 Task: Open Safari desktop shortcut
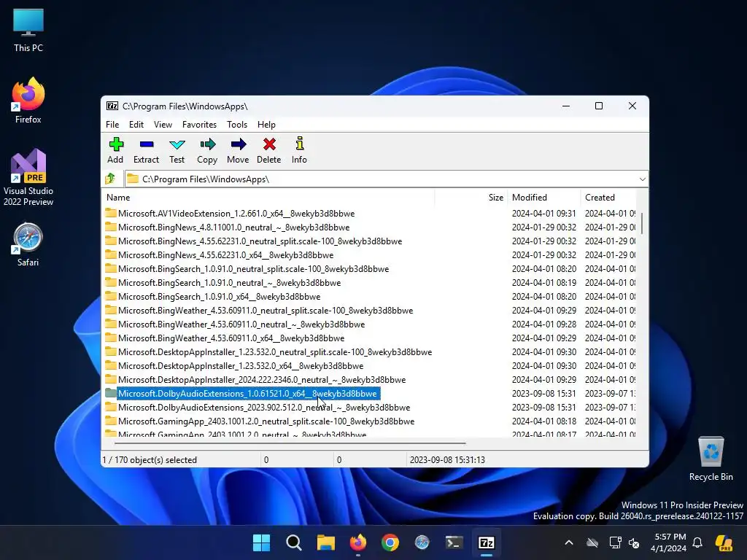click(x=28, y=244)
